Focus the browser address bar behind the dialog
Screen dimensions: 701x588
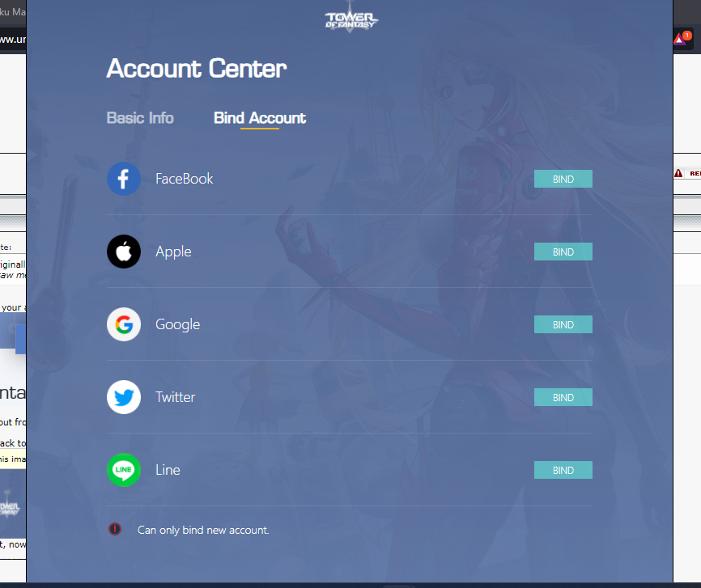(x=13, y=40)
